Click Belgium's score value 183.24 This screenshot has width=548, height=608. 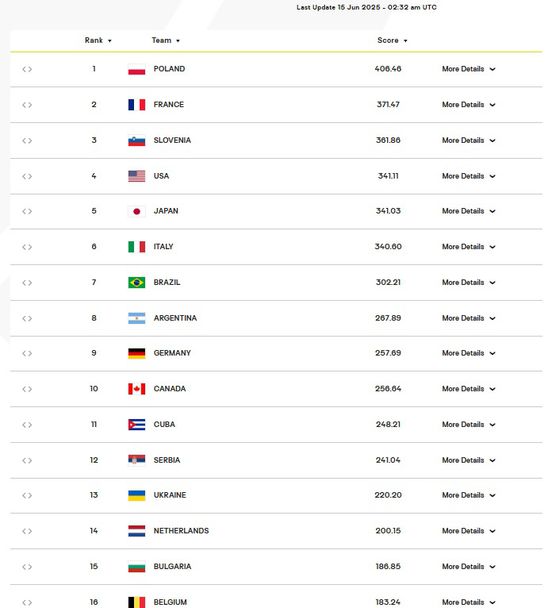(388, 602)
